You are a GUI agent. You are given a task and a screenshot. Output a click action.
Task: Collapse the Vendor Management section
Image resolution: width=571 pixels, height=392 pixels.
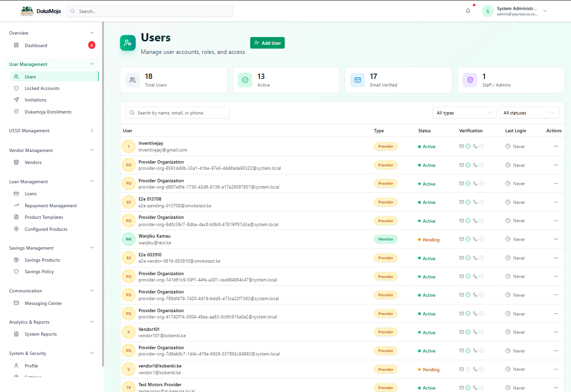(92, 150)
